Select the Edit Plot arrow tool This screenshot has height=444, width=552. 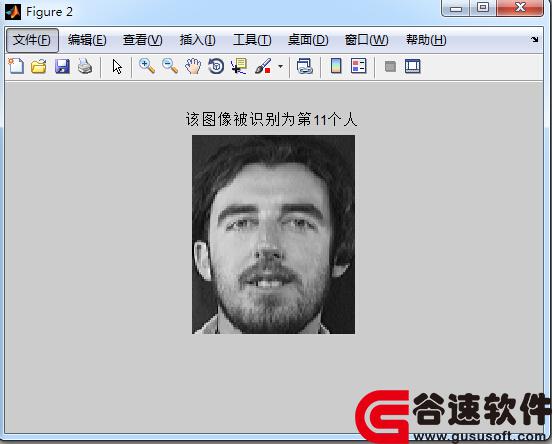tap(117, 66)
